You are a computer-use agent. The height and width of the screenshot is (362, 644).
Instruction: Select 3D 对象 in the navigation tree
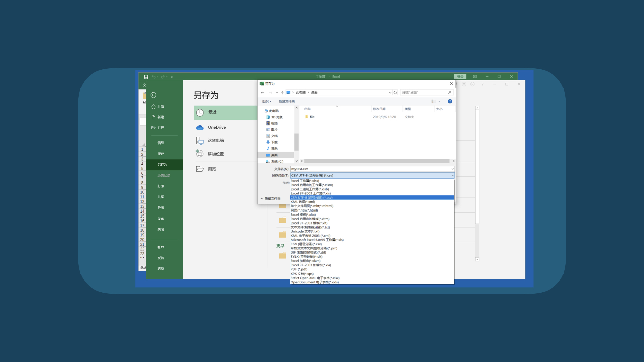pos(275,117)
